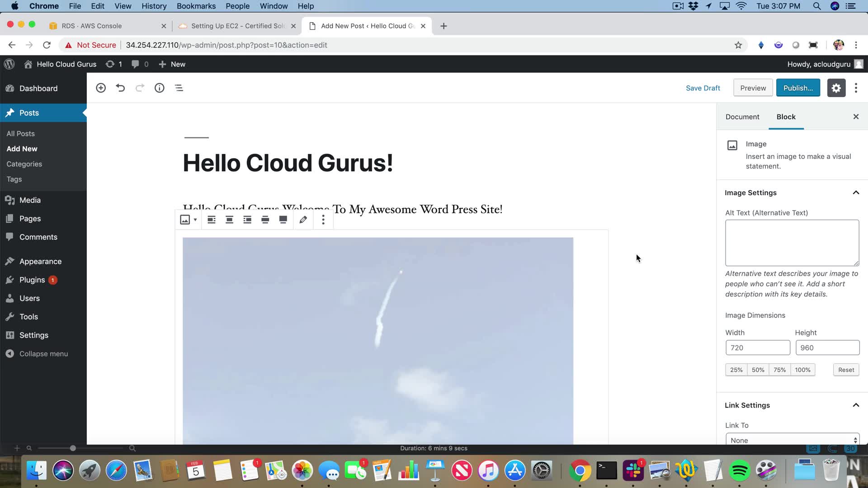The width and height of the screenshot is (868, 488).
Task: Set image size to 100%
Action: [x=802, y=370]
